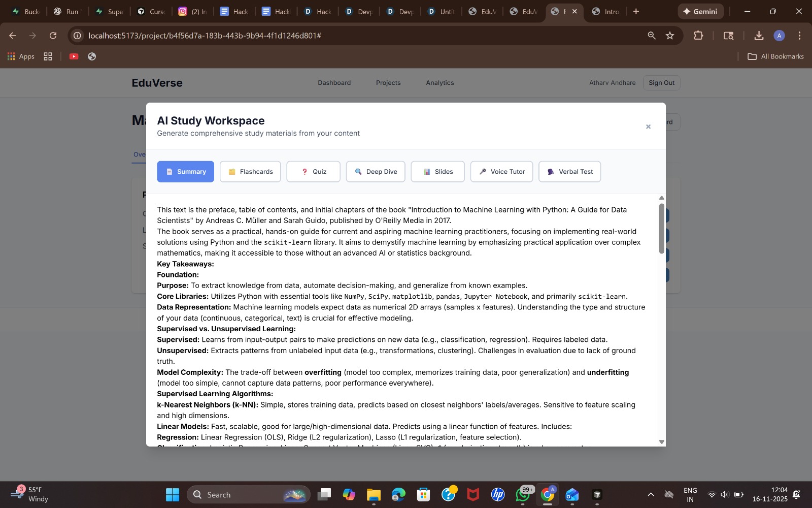Show hidden system tray icons

click(x=651, y=495)
